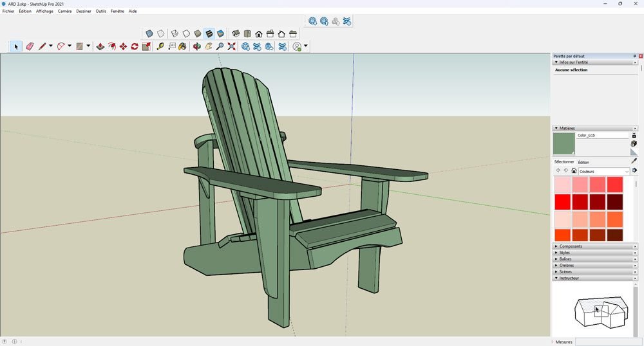This screenshot has height=346, width=644.
Task: Collapse the Matières panel
Action: point(556,129)
